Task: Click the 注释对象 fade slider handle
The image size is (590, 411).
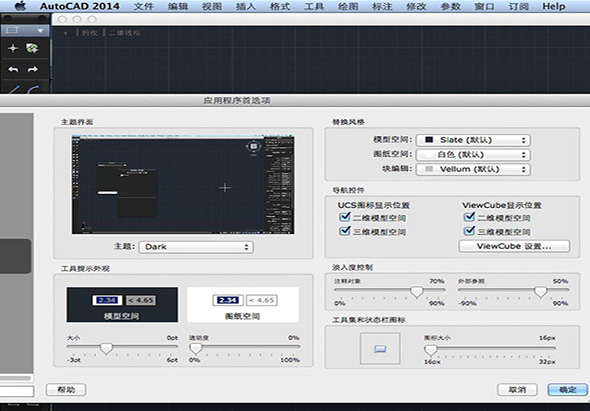Action: pos(417,292)
